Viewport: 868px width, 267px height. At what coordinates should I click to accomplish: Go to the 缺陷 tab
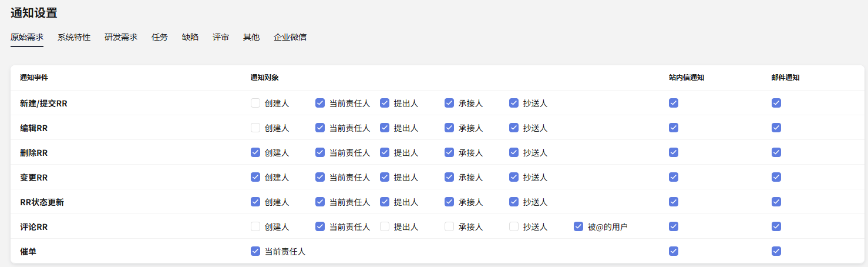pos(190,37)
